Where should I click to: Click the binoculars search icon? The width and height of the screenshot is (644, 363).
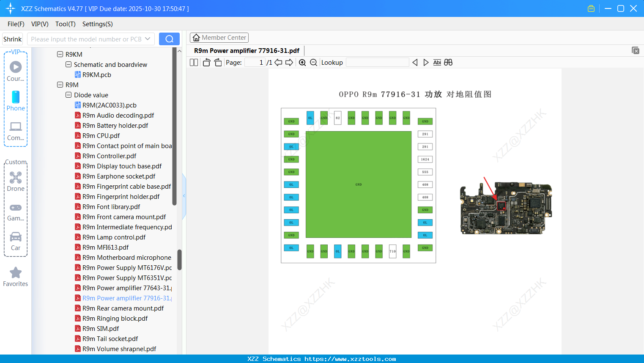pyautogui.click(x=448, y=63)
